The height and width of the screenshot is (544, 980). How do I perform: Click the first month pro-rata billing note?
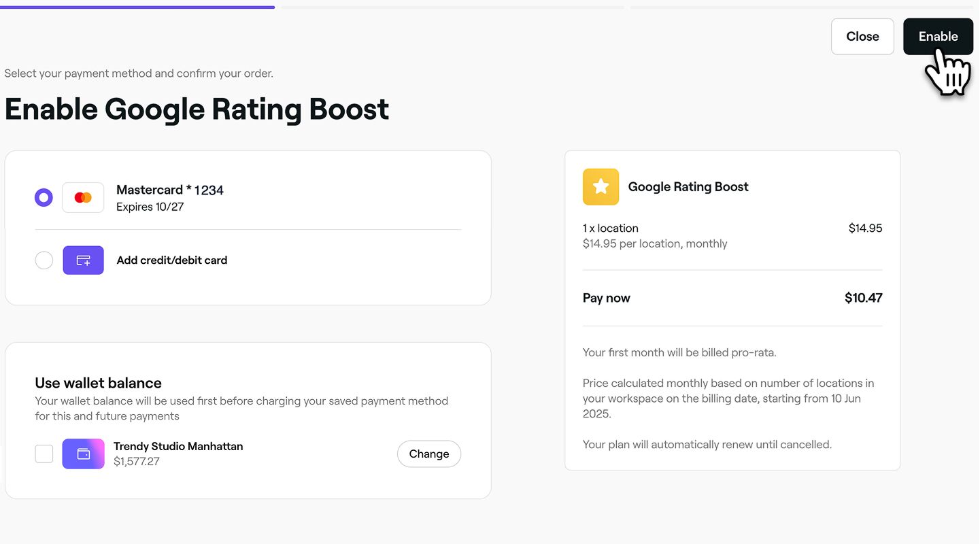(x=679, y=353)
